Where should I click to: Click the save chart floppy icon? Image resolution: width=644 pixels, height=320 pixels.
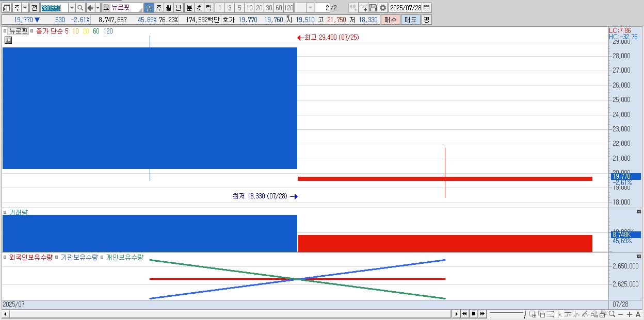pyautogui.click(x=373, y=8)
